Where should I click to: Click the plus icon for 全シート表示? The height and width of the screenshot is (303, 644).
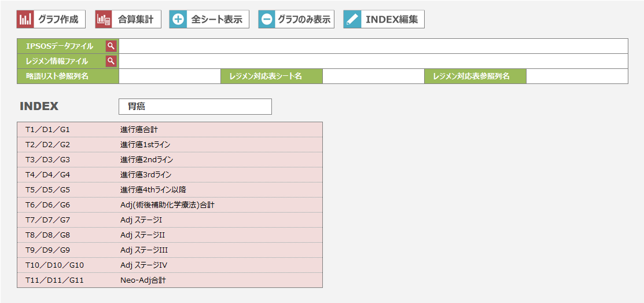click(x=178, y=19)
